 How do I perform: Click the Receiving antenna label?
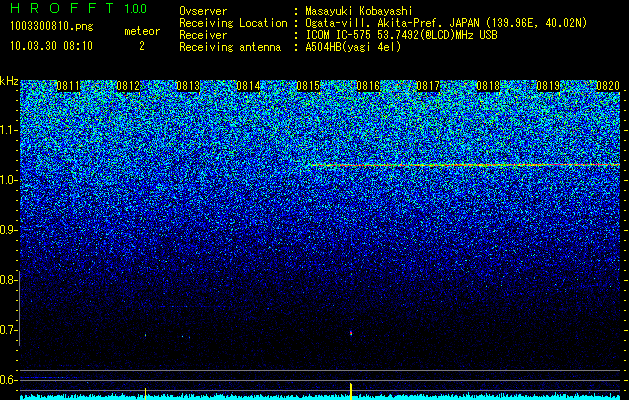click(x=230, y=47)
